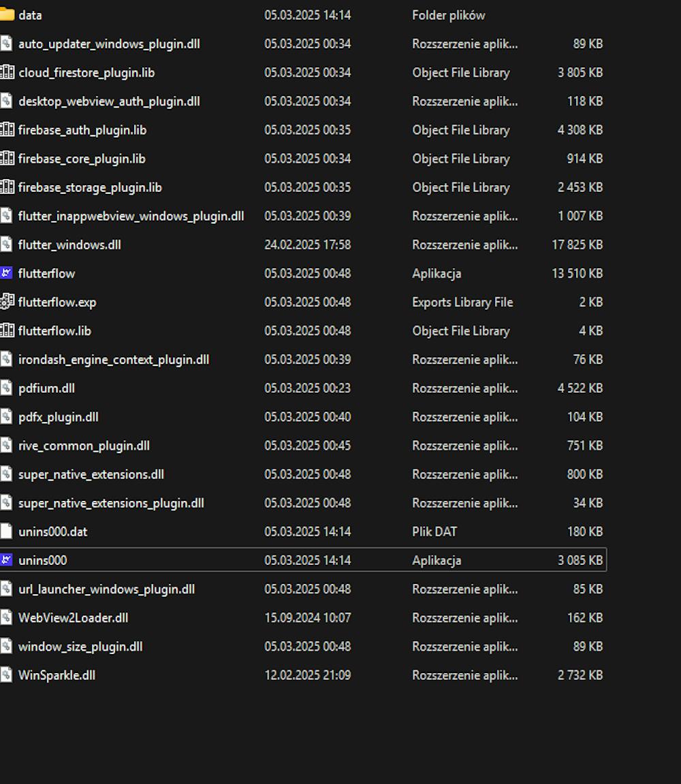Image resolution: width=681 pixels, height=784 pixels.
Task: Click the pdfx_plugin.dll file icon
Action: click(x=6, y=416)
